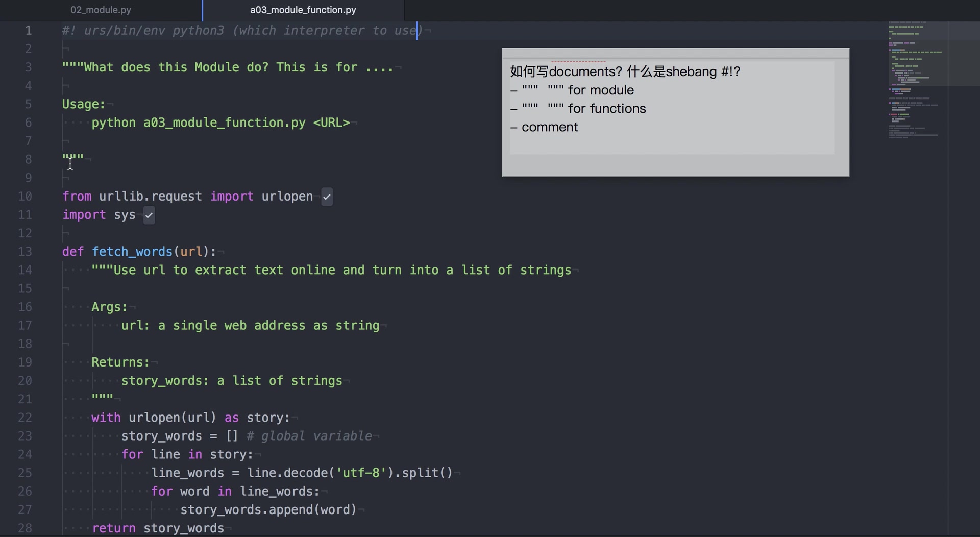Click the '# global variable' comment
The height and width of the screenshot is (537, 980).
coord(309,436)
